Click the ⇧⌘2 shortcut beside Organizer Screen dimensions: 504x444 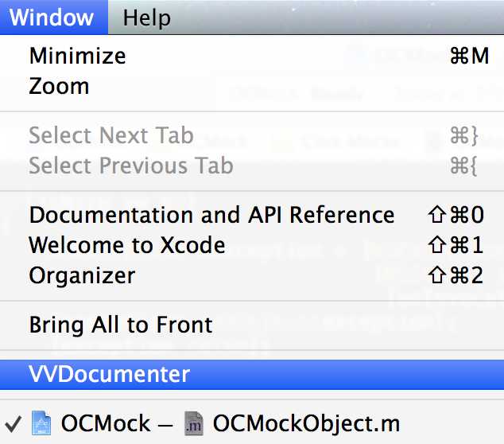456,275
